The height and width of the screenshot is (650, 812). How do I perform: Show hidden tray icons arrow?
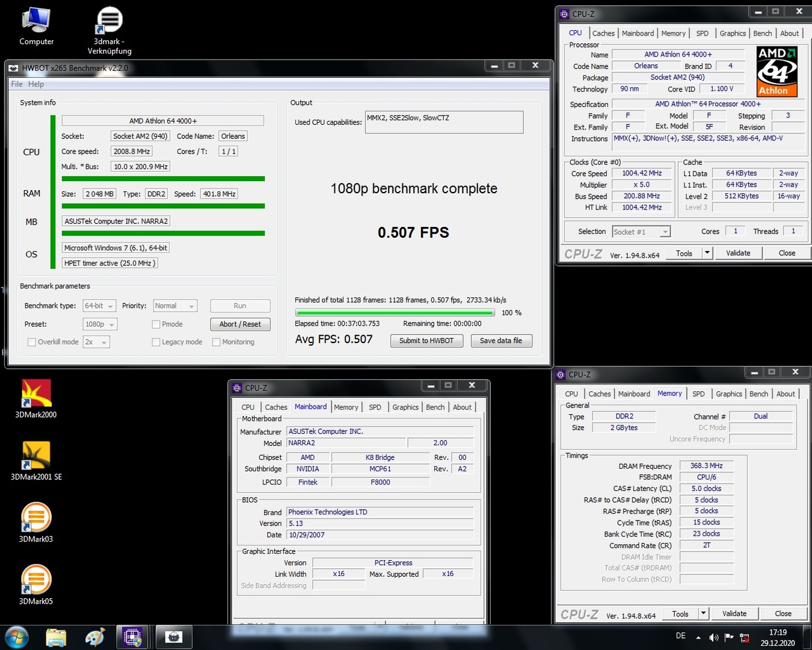[x=698, y=637]
